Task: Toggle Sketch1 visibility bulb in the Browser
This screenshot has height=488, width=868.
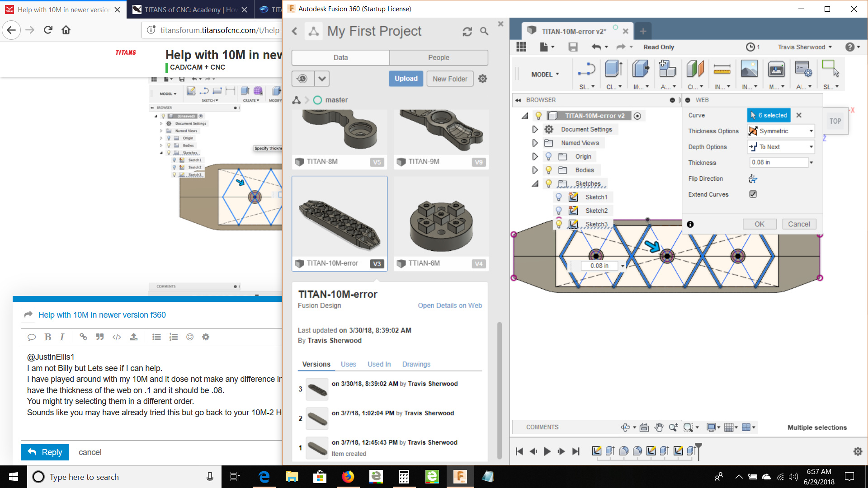Action: pos(559,197)
